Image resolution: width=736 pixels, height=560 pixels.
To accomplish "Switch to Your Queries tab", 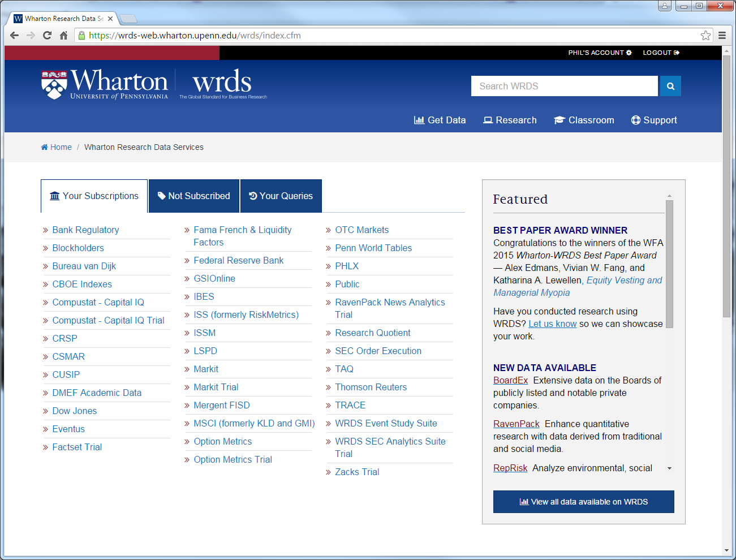I will (x=281, y=196).
